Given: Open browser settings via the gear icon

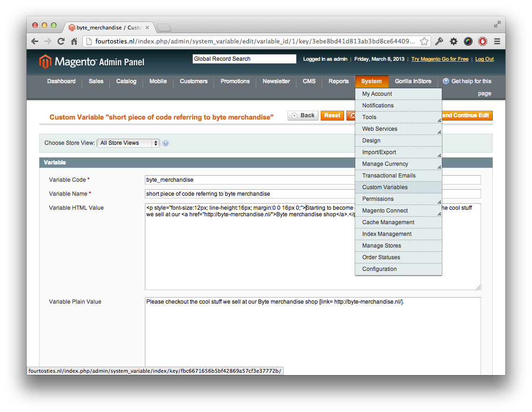Looking at the screenshot, I should pyautogui.click(x=453, y=41).
